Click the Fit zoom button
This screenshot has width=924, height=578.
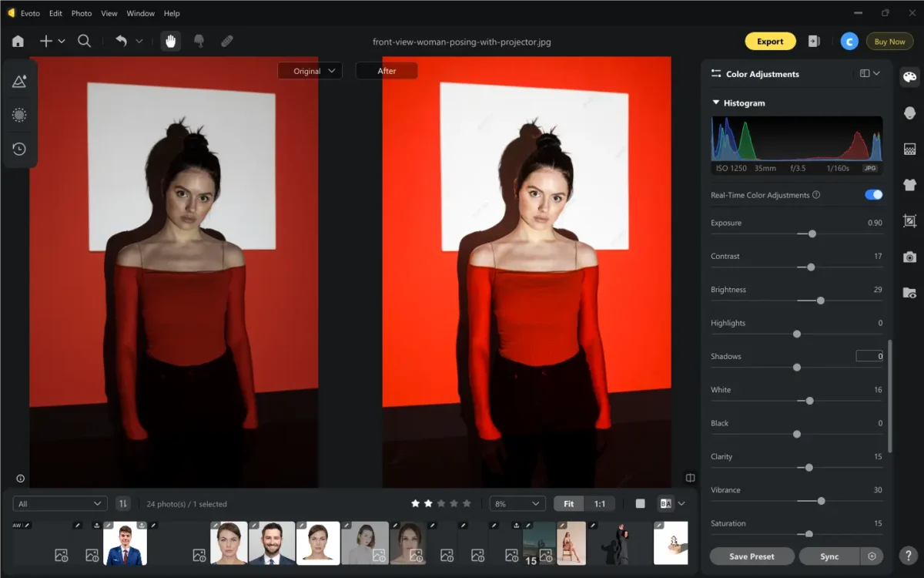[x=568, y=503]
